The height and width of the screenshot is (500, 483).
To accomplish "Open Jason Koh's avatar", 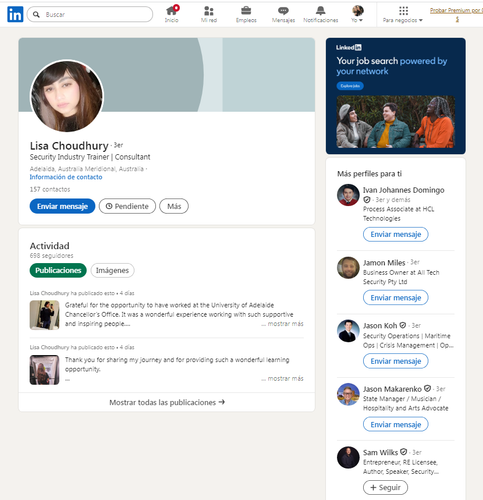I will 348,331.
